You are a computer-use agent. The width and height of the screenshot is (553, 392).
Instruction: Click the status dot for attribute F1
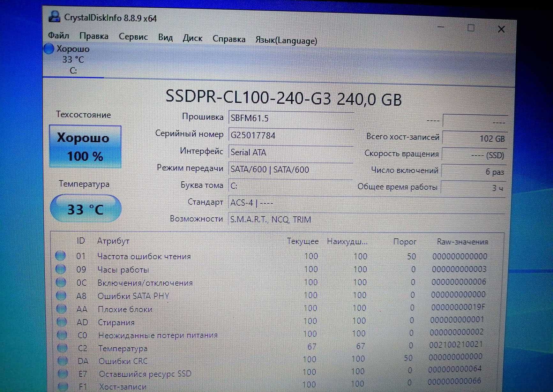click(64, 386)
